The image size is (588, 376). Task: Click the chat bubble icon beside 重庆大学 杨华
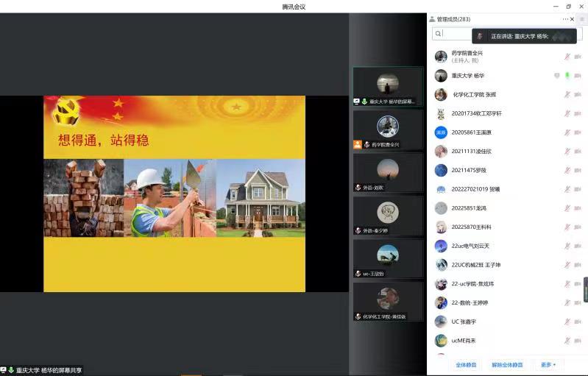557,76
